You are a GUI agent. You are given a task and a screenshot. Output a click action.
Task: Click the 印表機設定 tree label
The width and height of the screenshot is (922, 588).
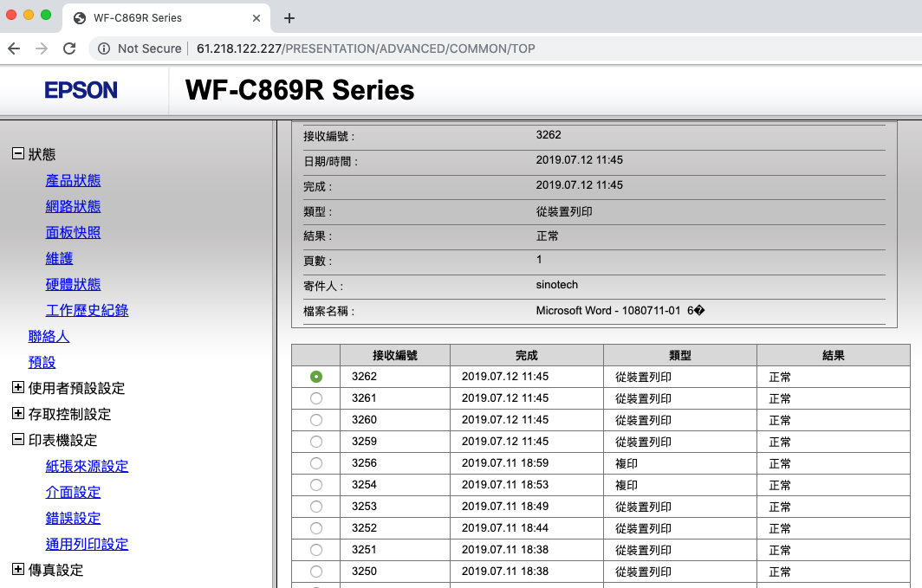tap(63, 440)
